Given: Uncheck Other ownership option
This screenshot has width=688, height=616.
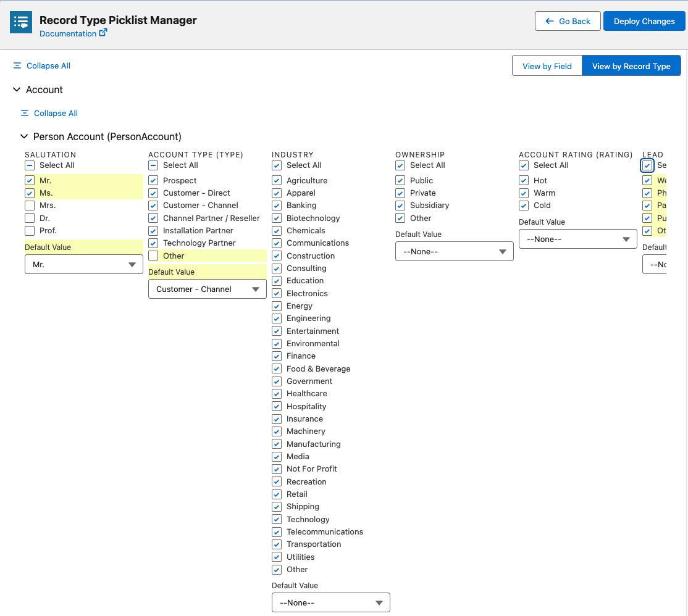Looking at the screenshot, I should [400, 218].
